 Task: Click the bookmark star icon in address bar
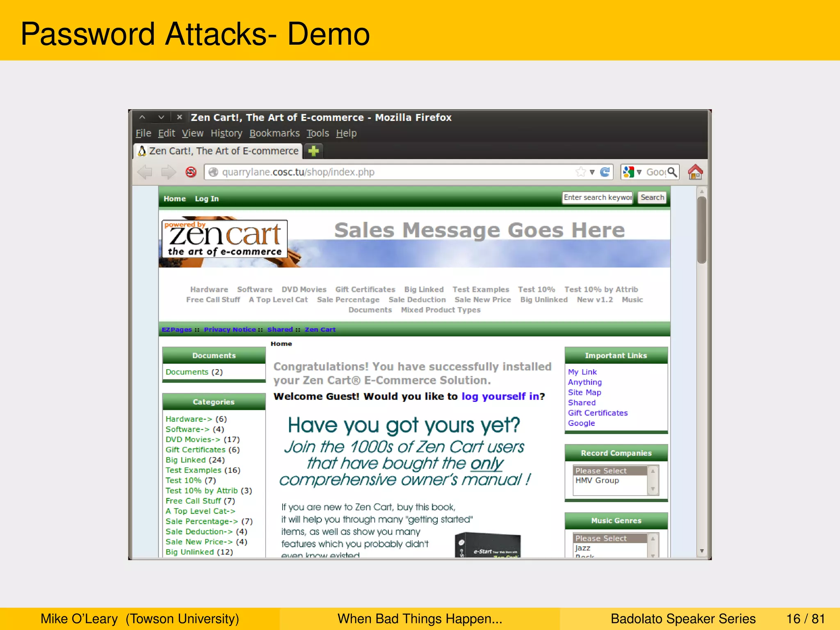(x=580, y=172)
